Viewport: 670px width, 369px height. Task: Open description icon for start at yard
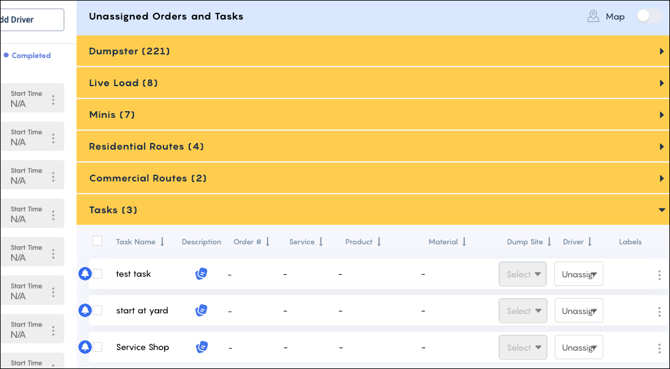pos(201,310)
